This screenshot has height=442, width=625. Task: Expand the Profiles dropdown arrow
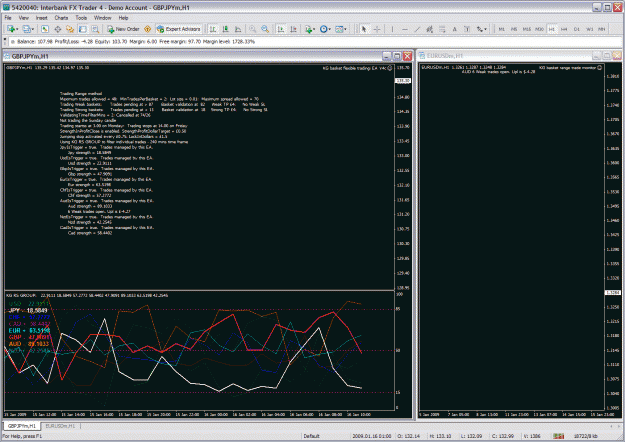pos(33,29)
